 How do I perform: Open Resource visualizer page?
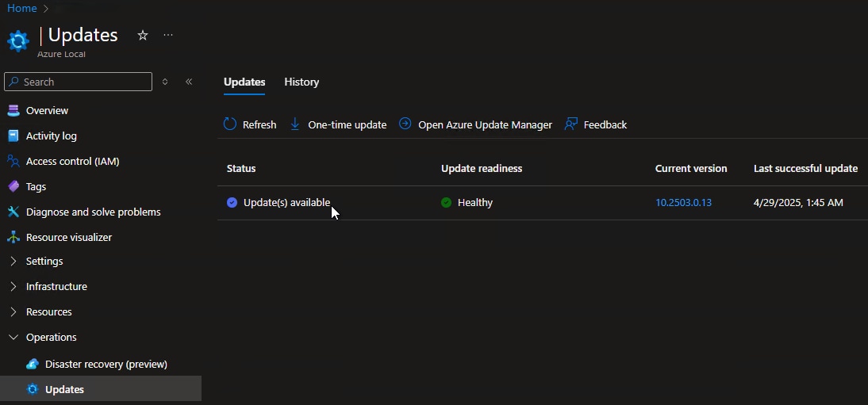69,237
